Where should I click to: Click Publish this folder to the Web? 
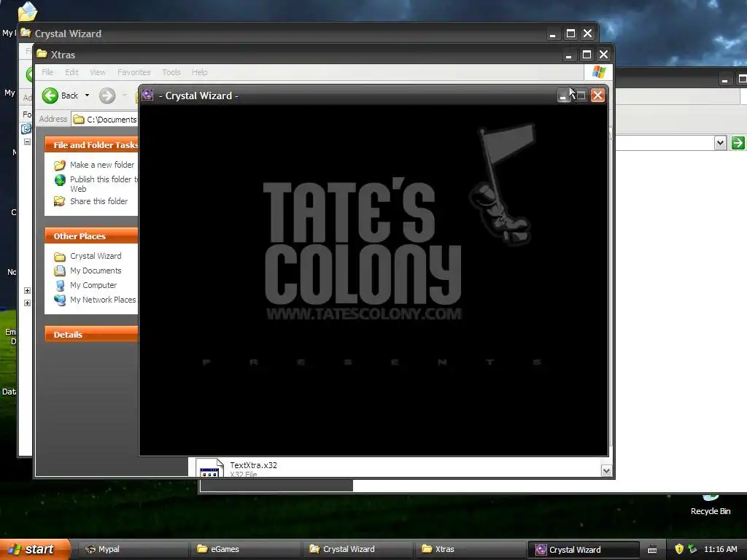(104, 184)
